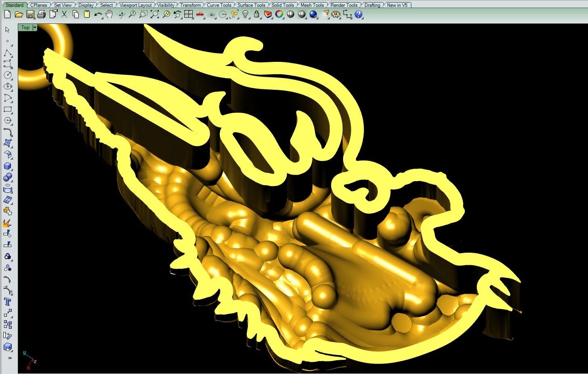Click the Save floppy disk button
This screenshot has width=588, height=374.
pyautogui.click(x=30, y=15)
